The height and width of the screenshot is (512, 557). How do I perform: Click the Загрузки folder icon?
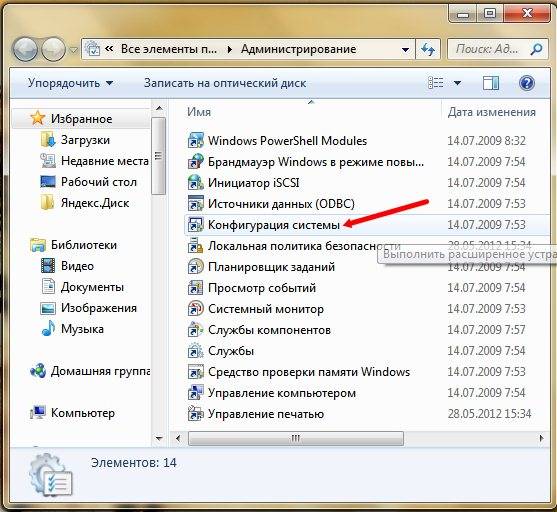[48, 140]
